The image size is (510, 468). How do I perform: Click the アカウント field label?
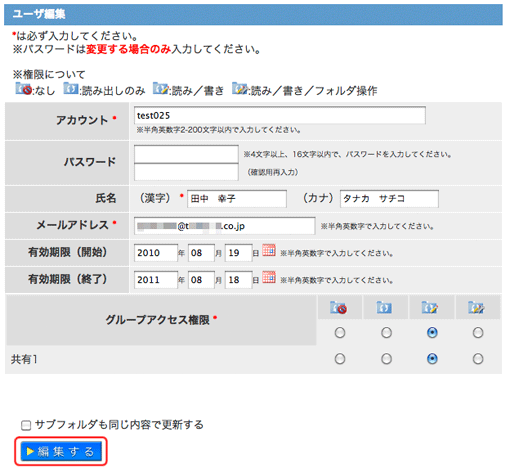pos(82,120)
